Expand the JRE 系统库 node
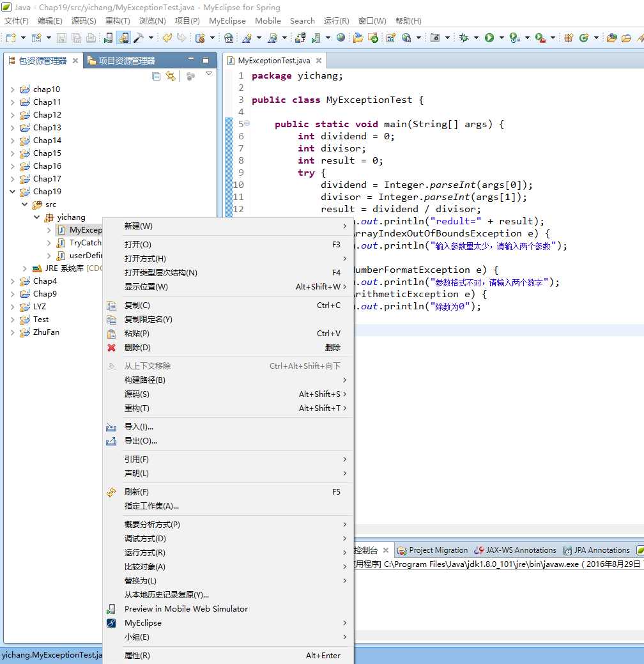This screenshot has width=644, height=664. point(24,268)
